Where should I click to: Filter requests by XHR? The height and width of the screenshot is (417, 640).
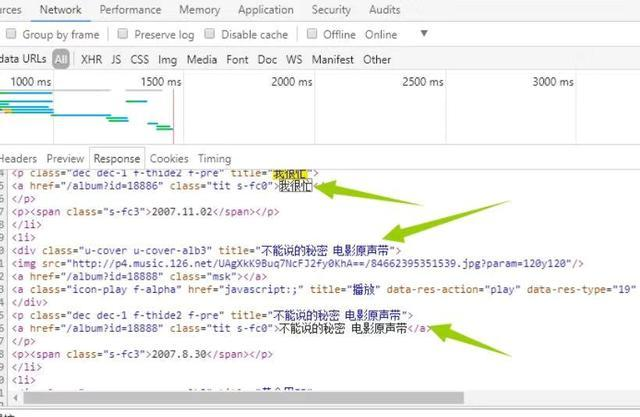click(91, 60)
